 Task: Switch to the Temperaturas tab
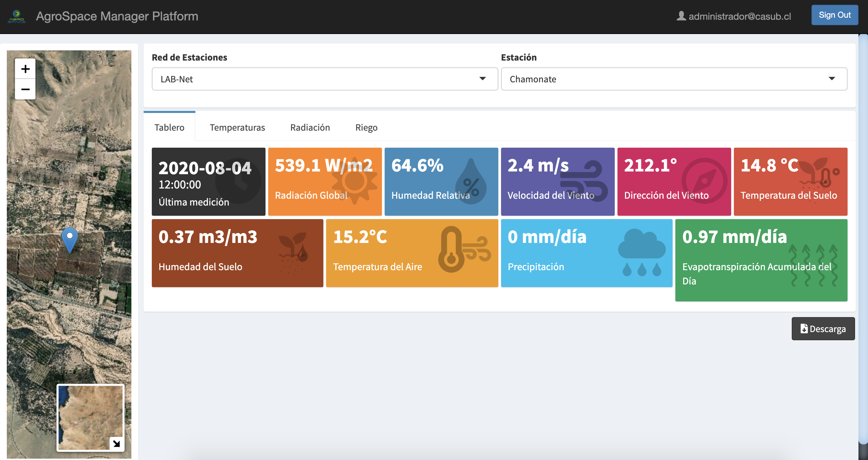coord(237,127)
